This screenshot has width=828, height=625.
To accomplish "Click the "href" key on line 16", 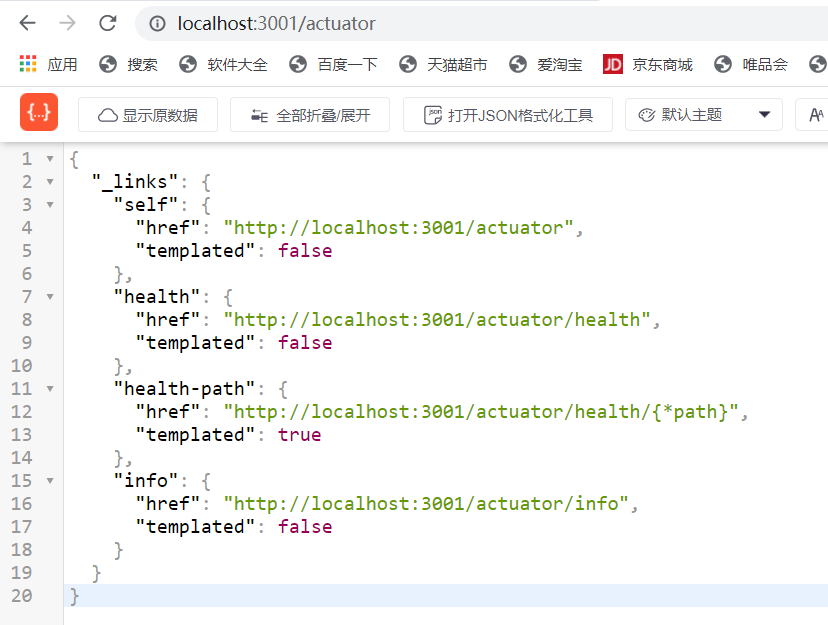I will tap(168, 504).
